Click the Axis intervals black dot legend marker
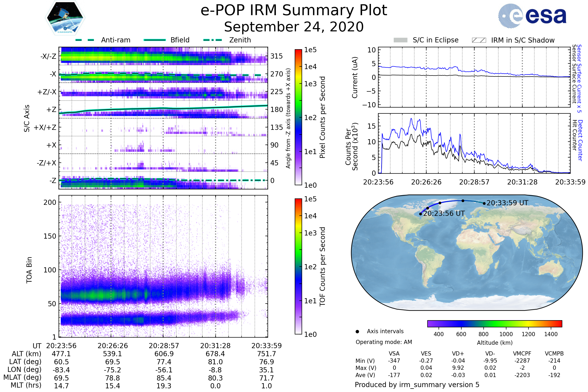Image resolution: width=588 pixels, height=392 pixels. [357, 331]
